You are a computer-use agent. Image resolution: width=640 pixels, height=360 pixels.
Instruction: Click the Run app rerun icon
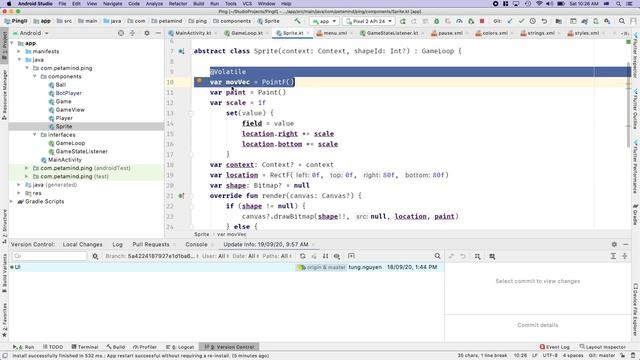pos(402,21)
